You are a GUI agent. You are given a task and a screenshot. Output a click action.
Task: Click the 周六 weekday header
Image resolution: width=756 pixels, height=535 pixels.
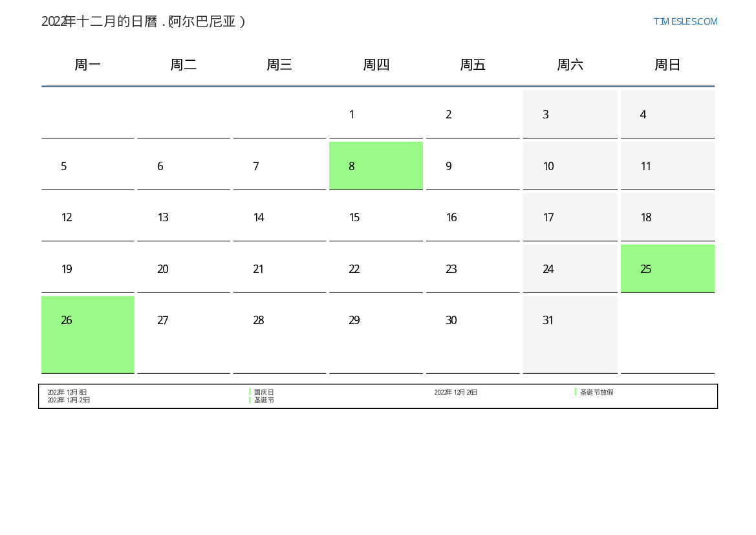(x=570, y=65)
